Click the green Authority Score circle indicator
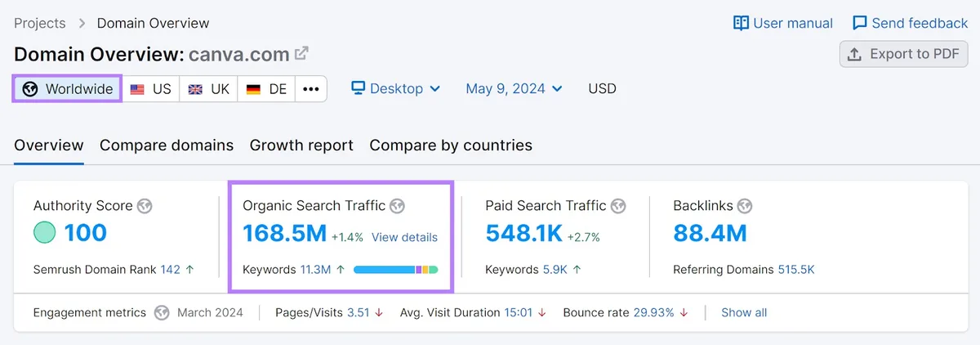This screenshot has height=345, width=980. coord(45,233)
